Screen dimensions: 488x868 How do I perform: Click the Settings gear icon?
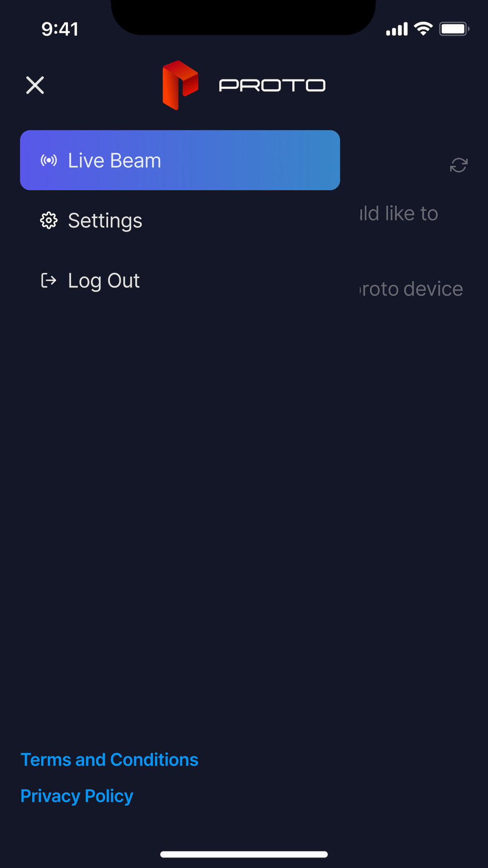click(49, 221)
